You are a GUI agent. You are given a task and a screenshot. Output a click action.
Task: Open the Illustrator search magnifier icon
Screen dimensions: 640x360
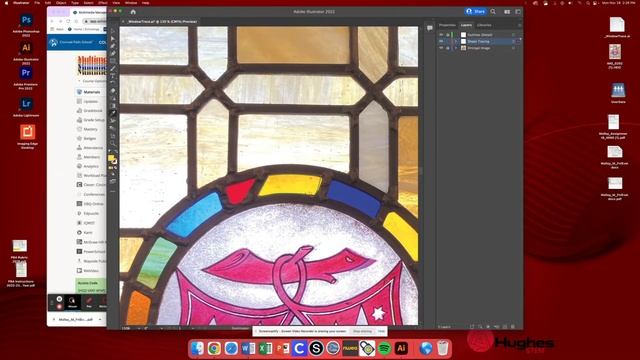pos(493,11)
